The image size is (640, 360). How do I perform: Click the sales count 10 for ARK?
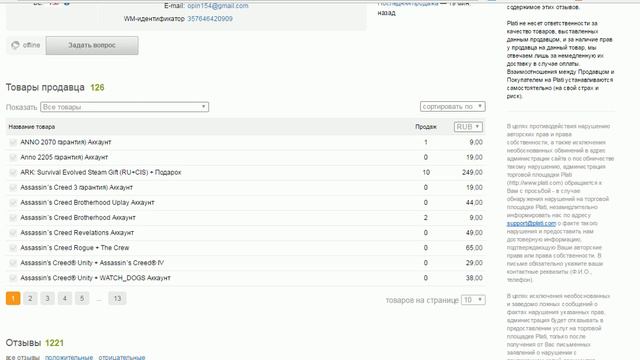point(426,172)
